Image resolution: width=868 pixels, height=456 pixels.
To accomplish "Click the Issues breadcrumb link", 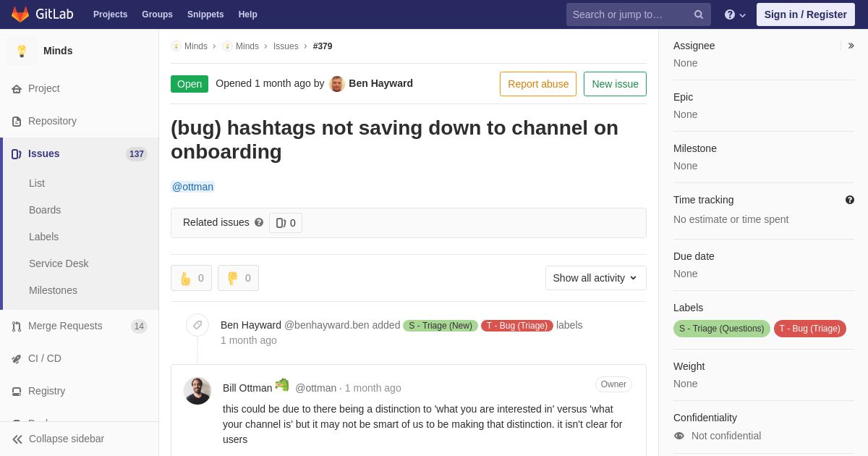I will [x=286, y=46].
